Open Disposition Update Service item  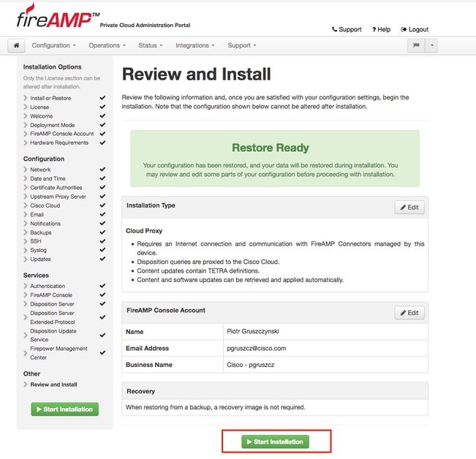click(x=53, y=335)
